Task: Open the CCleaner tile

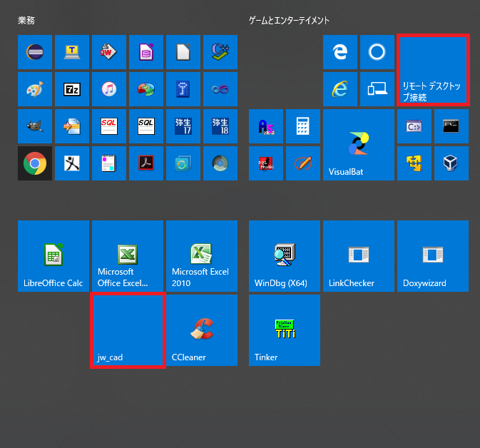Action: pos(201,330)
